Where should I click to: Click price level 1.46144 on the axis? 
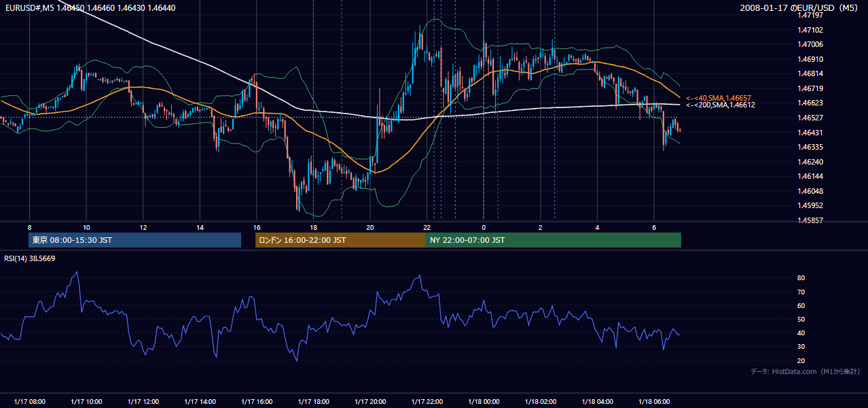810,176
